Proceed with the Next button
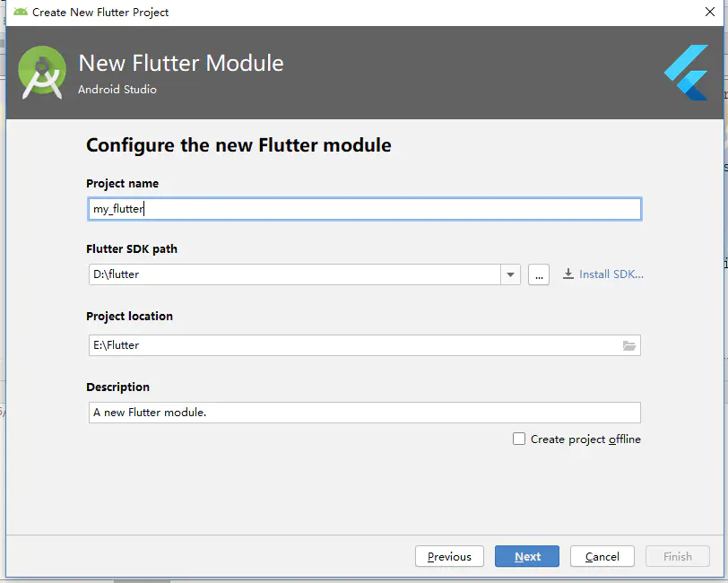This screenshot has width=728, height=583. (x=527, y=556)
